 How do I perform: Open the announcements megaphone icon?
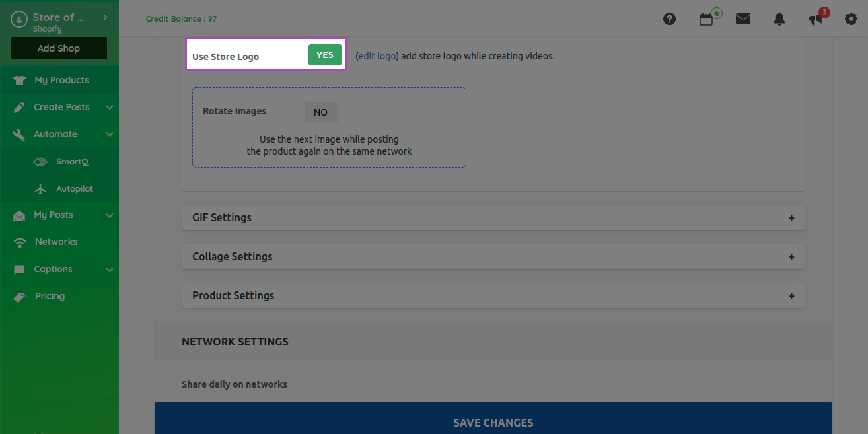[x=816, y=19]
